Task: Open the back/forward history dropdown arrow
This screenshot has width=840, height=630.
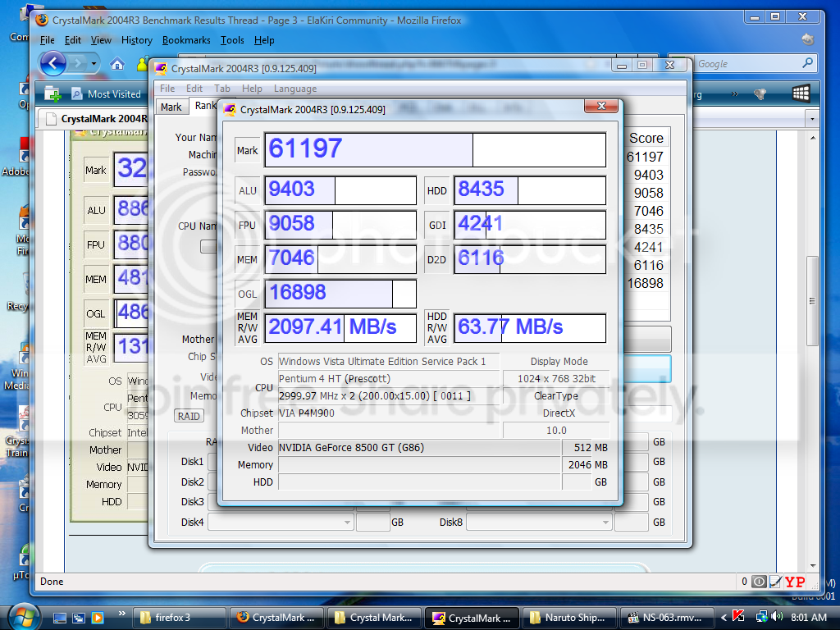Action: pyautogui.click(x=94, y=64)
